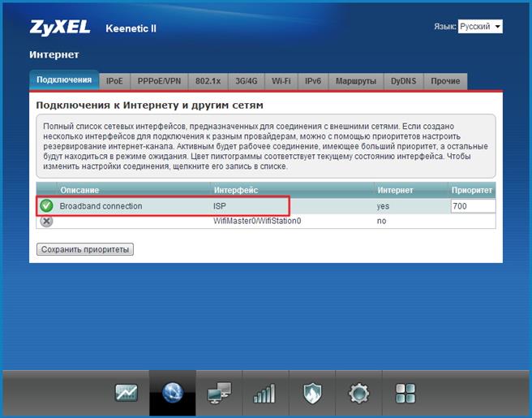Click the Интерфейс column header
Image resolution: width=532 pixels, height=418 pixels.
236,190
